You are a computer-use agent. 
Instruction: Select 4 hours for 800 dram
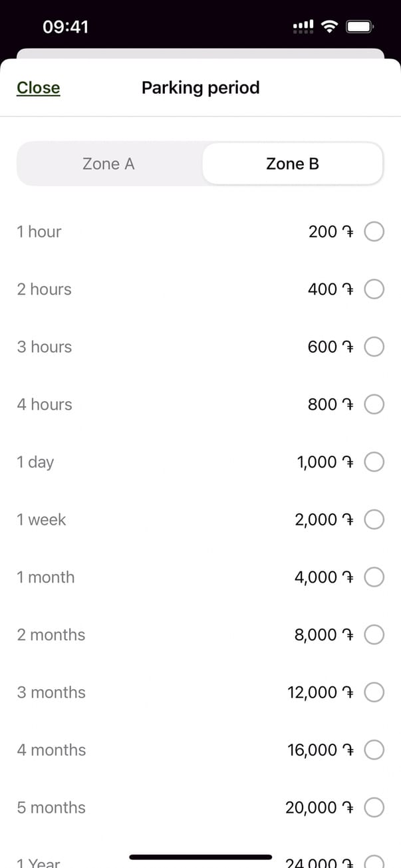click(374, 404)
